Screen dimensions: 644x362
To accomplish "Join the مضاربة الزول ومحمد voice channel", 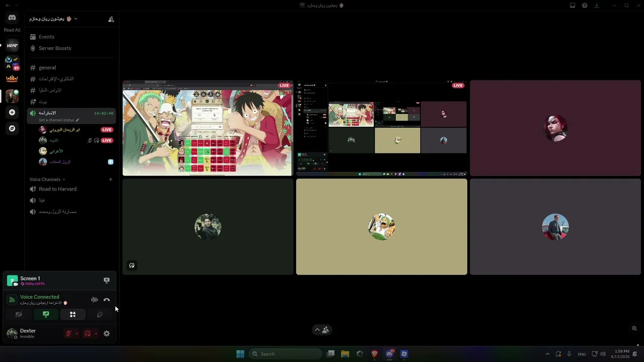I will point(71,212).
